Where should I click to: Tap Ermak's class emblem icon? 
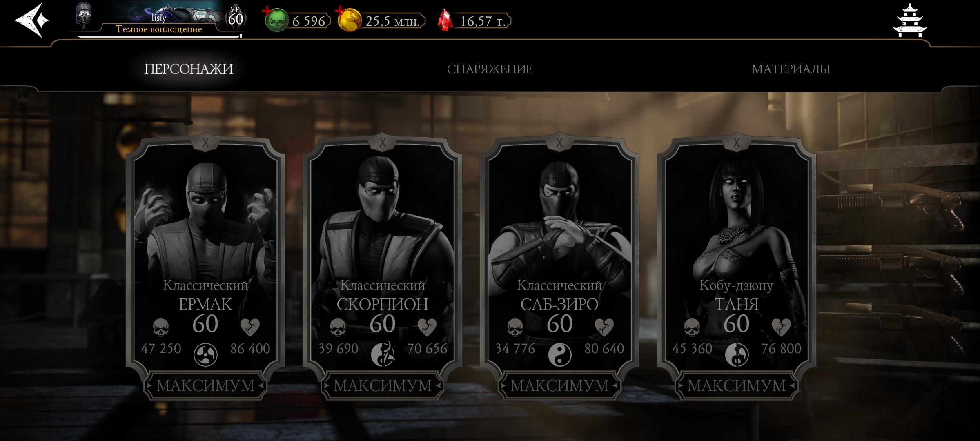pyautogui.click(x=205, y=354)
